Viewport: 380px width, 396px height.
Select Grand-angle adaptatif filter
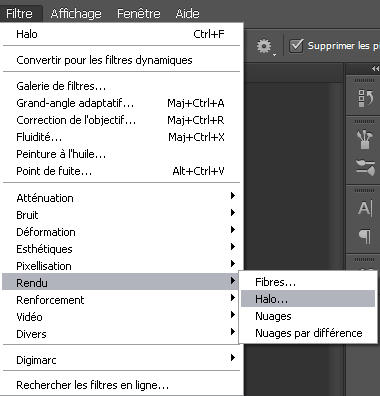click(x=121, y=103)
